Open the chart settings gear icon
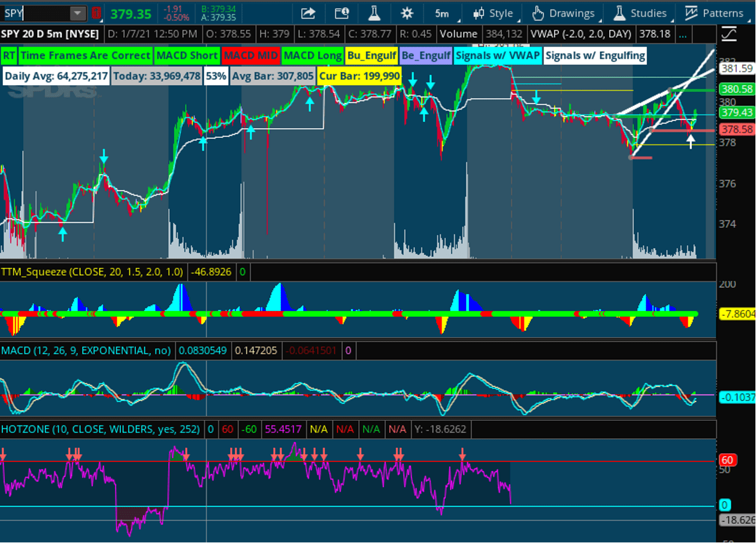The width and height of the screenshot is (756, 543). point(406,13)
